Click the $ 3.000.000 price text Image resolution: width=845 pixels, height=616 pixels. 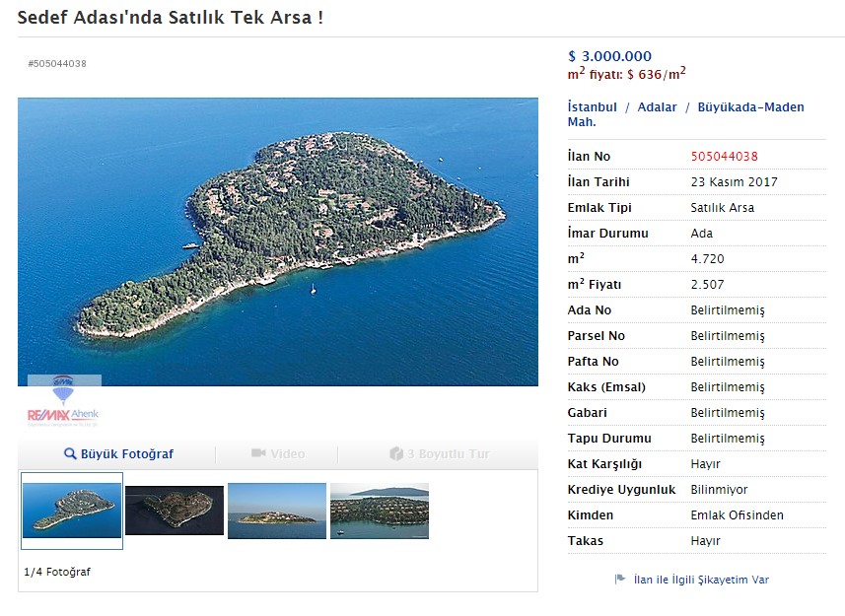(x=609, y=56)
